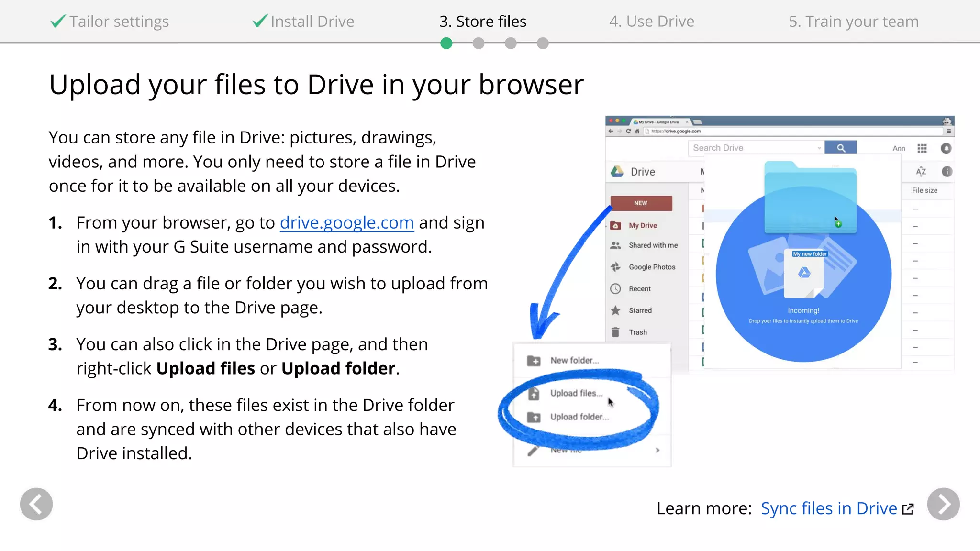Image resolution: width=980 pixels, height=551 pixels.
Task: Click the browser reload icon
Action: (628, 131)
